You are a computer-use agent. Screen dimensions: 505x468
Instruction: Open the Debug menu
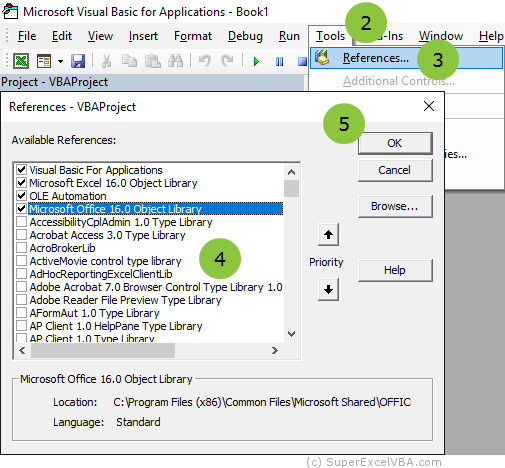(x=245, y=36)
